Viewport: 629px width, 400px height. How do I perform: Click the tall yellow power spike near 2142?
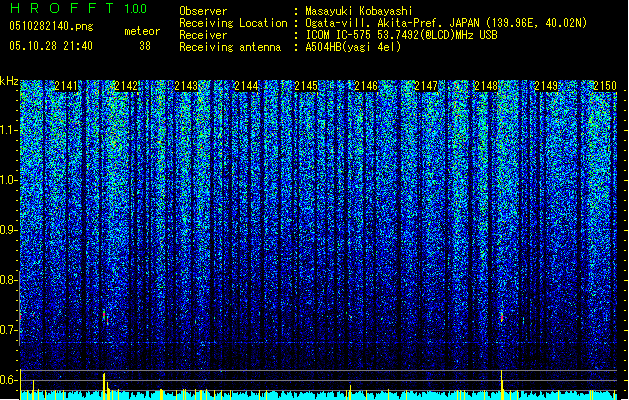pos(104,386)
